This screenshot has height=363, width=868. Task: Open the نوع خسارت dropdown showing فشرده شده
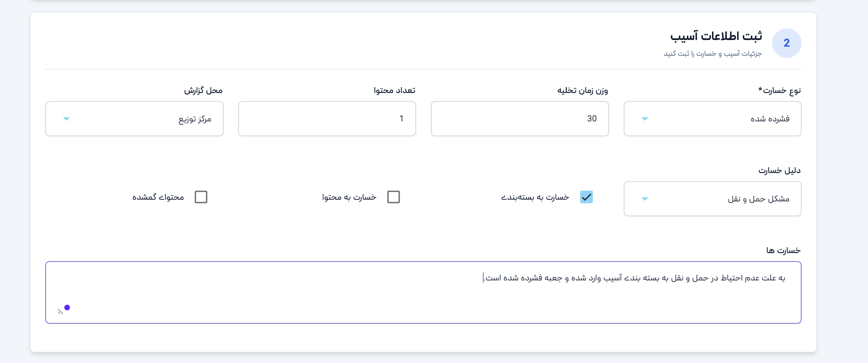point(712,119)
